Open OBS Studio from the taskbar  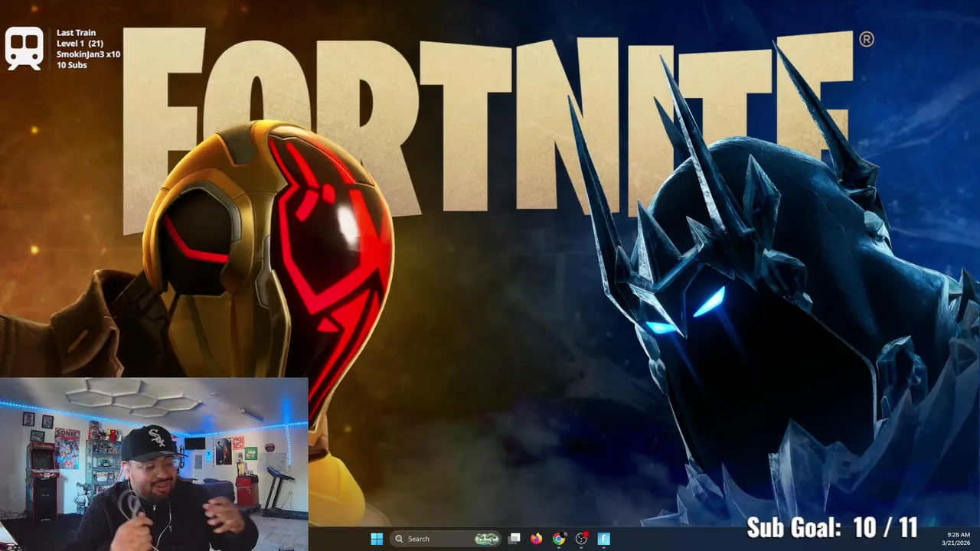(x=581, y=539)
